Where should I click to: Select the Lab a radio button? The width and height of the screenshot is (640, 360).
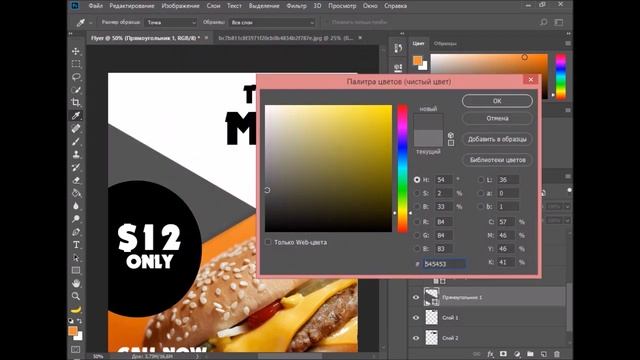click(481, 193)
